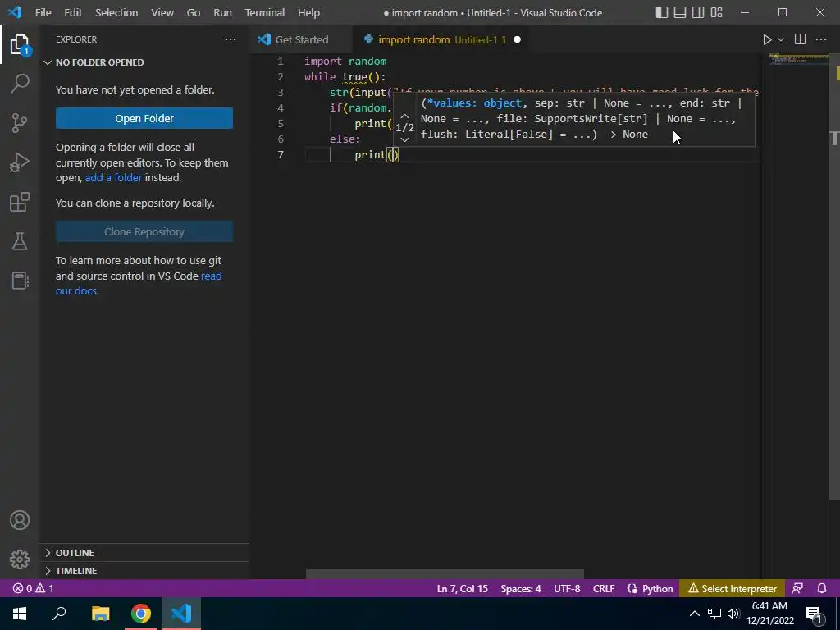Expand the OUTLINE section
The image size is (840, 630).
[x=144, y=553]
